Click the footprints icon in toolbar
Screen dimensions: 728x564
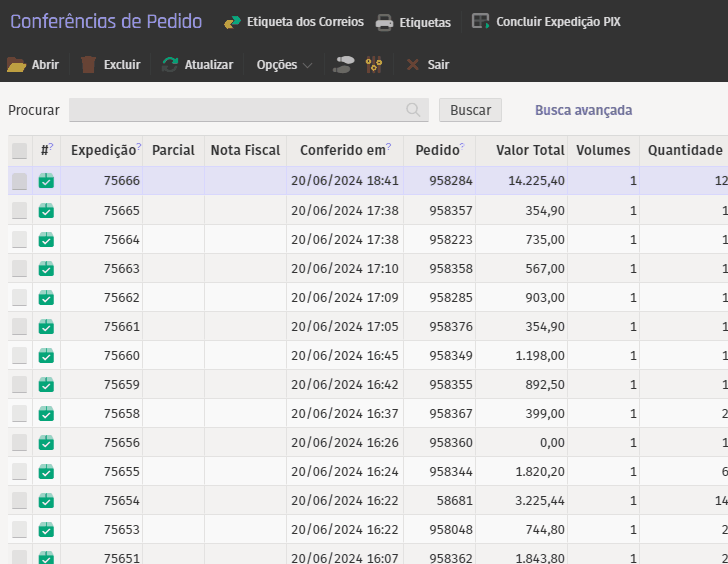[343, 65]
